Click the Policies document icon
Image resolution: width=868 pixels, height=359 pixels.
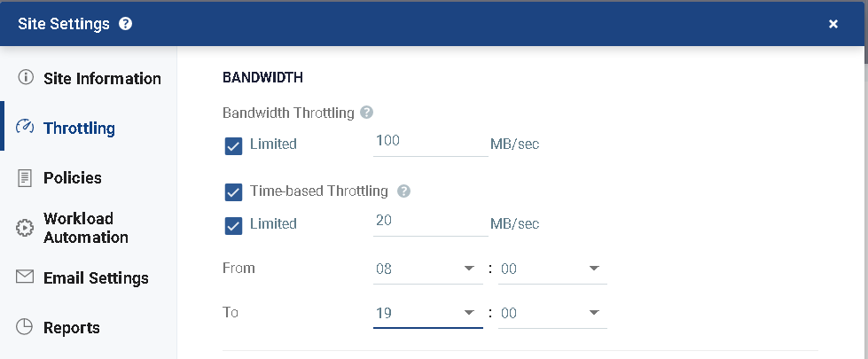pyautogui.click(x=25, y=178)
